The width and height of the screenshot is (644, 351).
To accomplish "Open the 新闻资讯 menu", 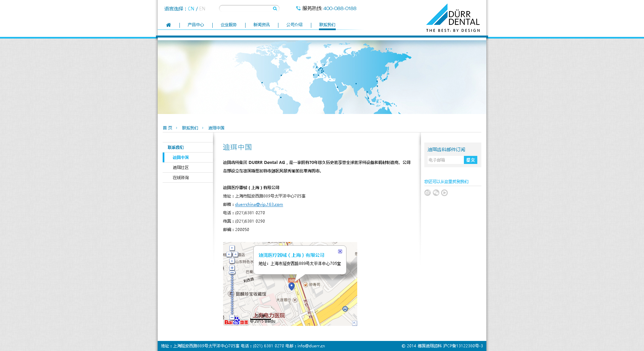I will [261, 25].
